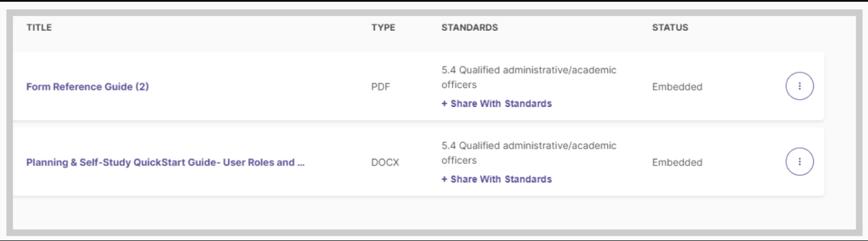Click Embedded status of the DOCX document
868x241 pixels.
[677, 163]
